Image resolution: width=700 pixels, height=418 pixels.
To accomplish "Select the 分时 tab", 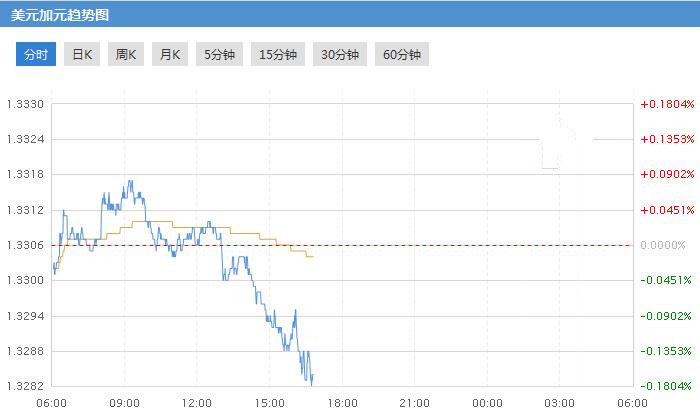I will coord(35,54).
